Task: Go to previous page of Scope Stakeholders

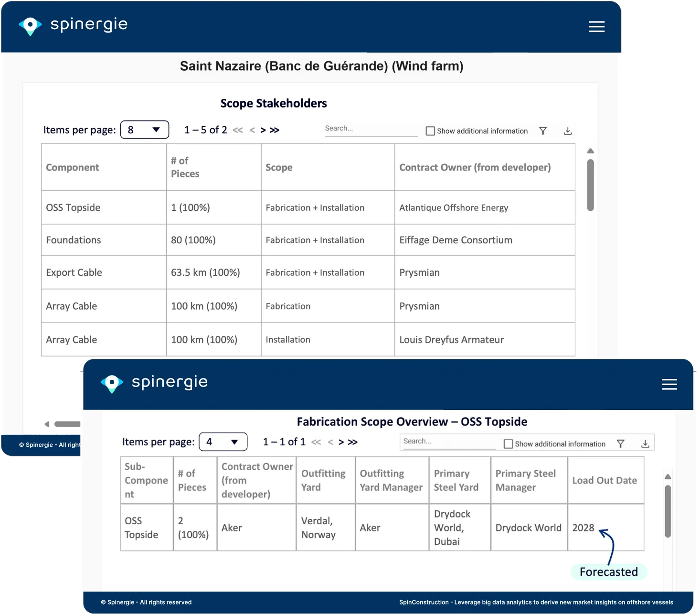Action: (252, 130)
